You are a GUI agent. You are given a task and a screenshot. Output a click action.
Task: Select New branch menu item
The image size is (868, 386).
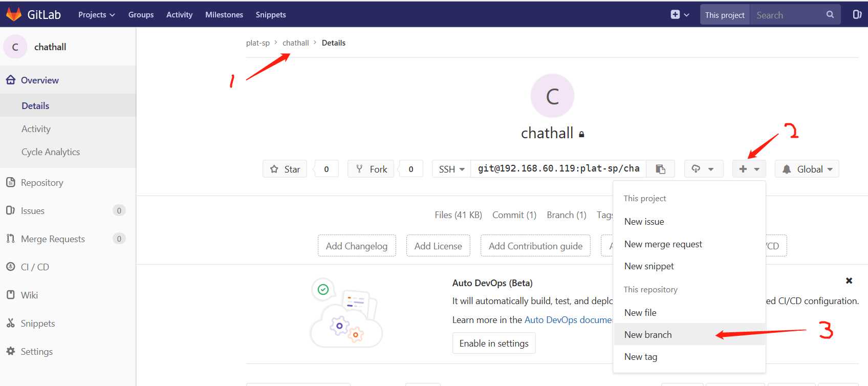coord(689,335)
